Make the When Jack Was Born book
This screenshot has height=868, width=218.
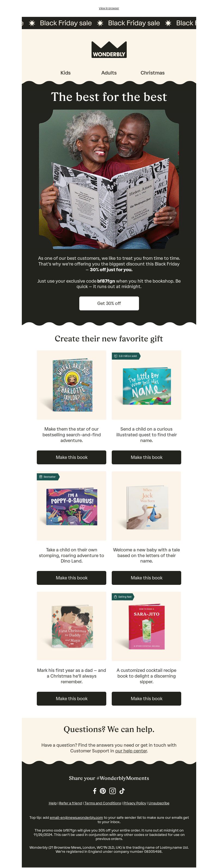click(x=146, y=577)
